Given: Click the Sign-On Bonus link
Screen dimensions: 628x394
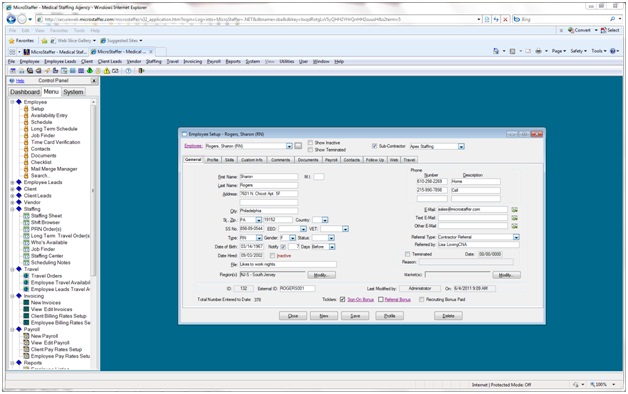Looking at the screenshot, I should [360, 300].
